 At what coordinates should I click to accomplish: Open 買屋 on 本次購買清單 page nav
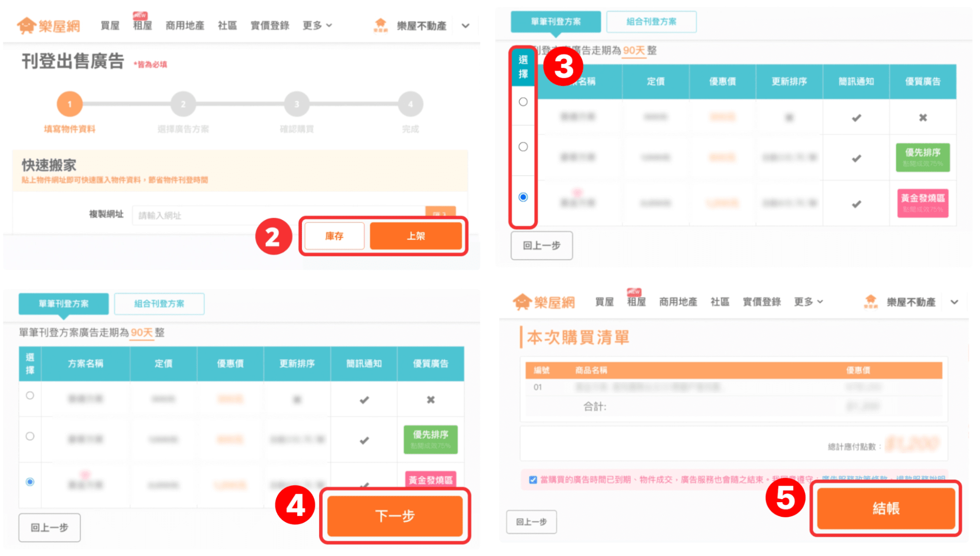pyautogui.click(x=604, y=302)
